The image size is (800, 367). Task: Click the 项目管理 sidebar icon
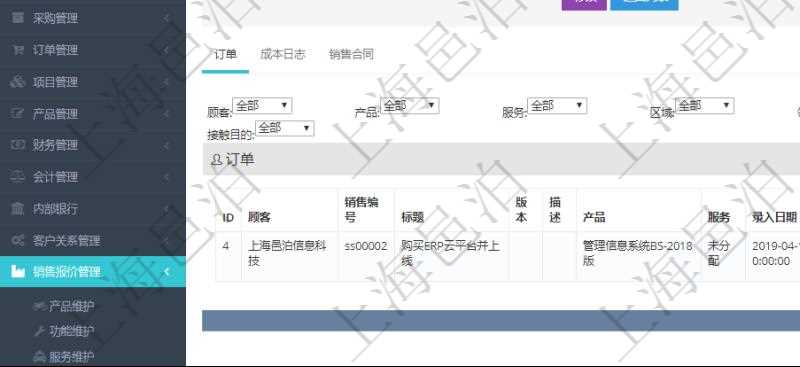pos(18,82)
